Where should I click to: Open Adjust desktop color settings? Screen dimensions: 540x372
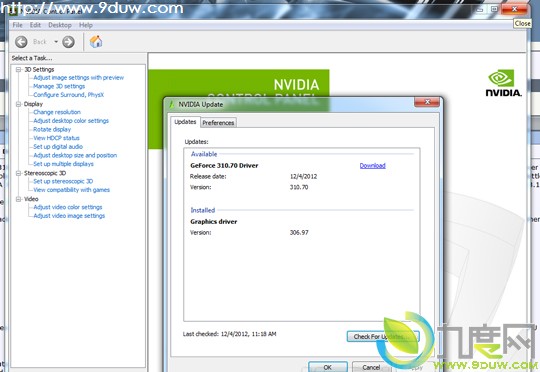71,121
